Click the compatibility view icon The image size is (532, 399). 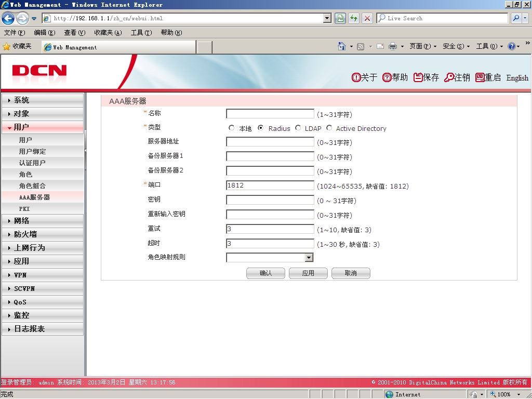pos(340,18)
